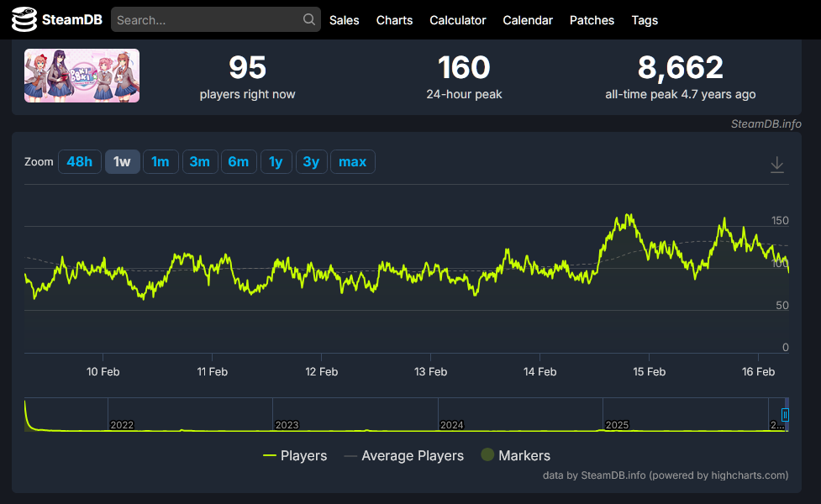Toggle Markers in chart legend
Screen dimensions: 821x504
(x=516, y=455)
